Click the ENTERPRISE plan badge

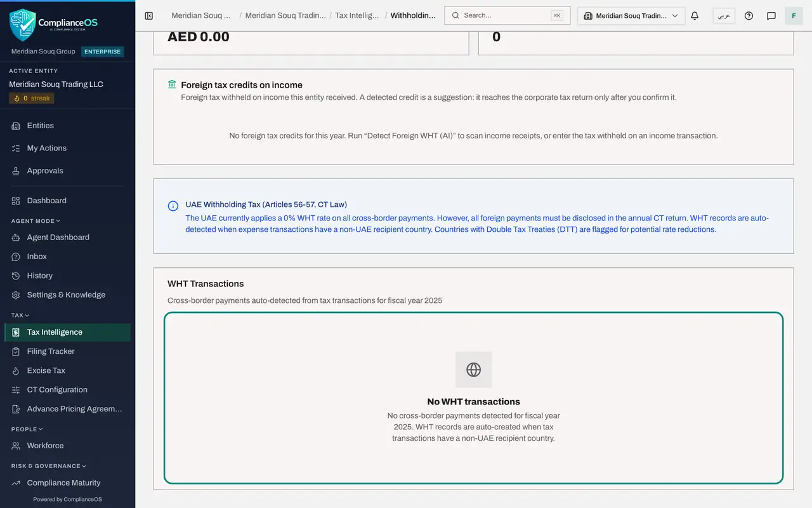pyautogui.click(x=103, y=51)
